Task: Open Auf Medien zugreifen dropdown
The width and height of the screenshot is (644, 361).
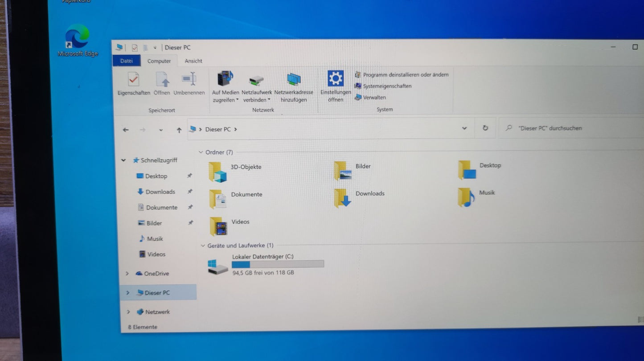Action: [226, 87]
